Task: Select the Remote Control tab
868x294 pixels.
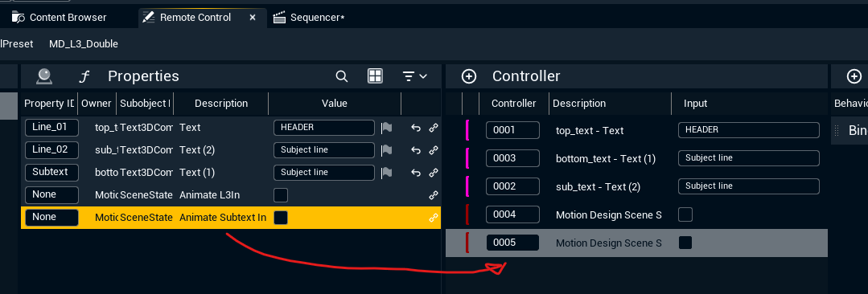Action: tap(195, 17)
